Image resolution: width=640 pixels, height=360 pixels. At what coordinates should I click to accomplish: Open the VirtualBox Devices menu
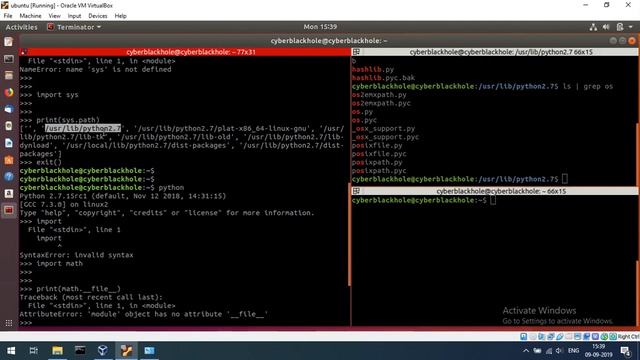tap(98, 16)
